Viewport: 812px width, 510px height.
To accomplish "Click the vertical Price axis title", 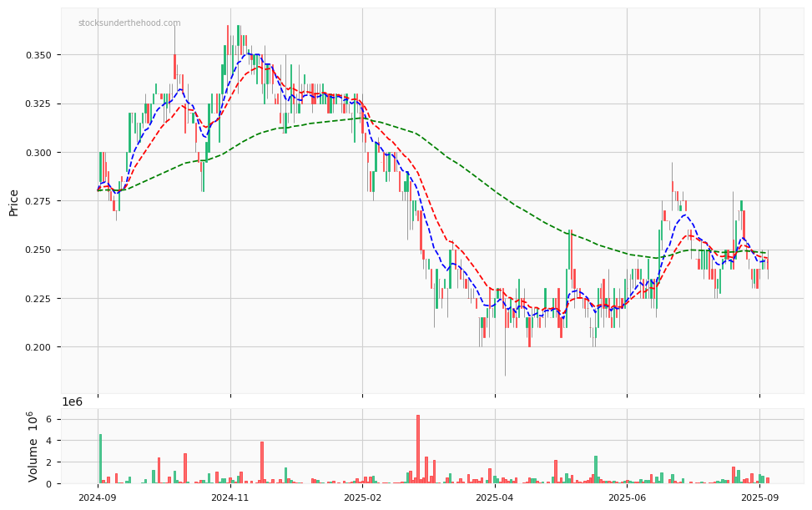I will [13, 203].
